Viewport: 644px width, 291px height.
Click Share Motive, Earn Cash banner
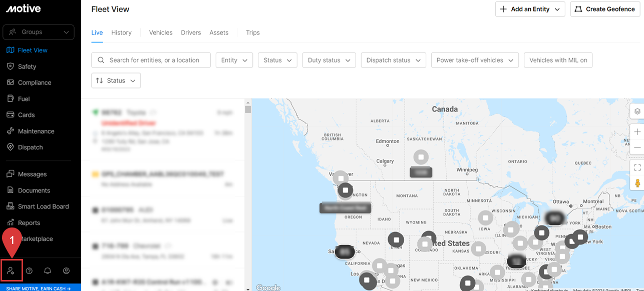[40, 288]
